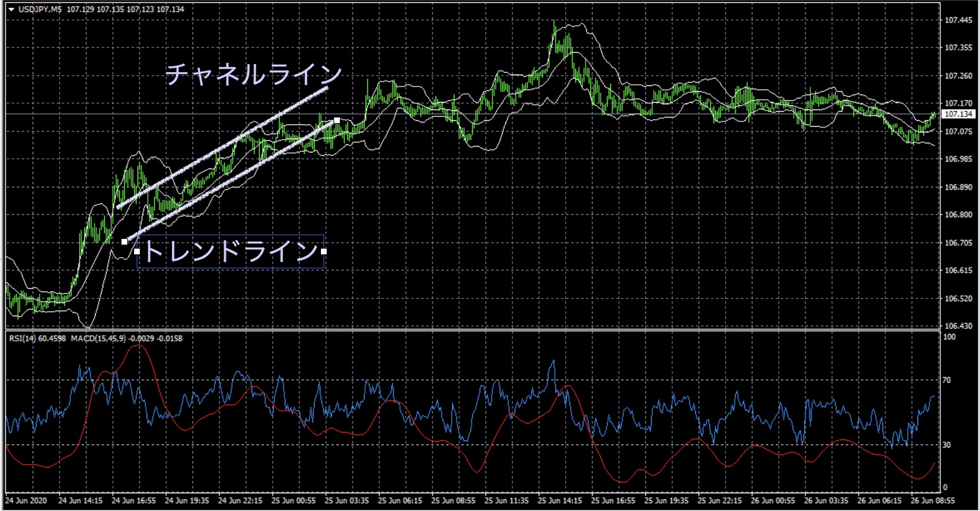Click the 24 Jun 2020 date label
This screenshot has height=511, width=980.
pyautogui.click(x=26, y=501)
